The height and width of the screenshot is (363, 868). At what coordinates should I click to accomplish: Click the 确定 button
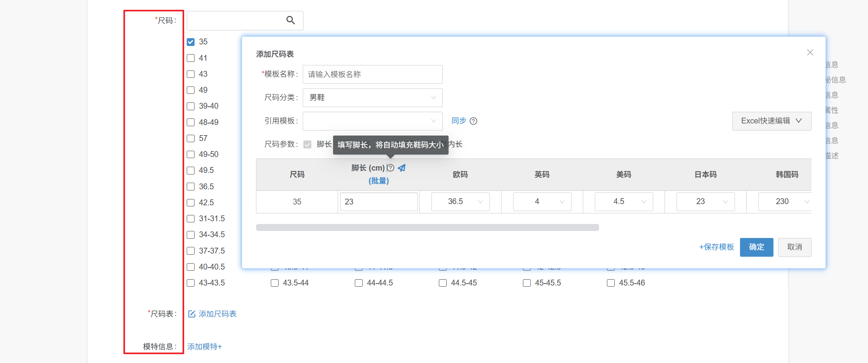[x=756, y=247]
